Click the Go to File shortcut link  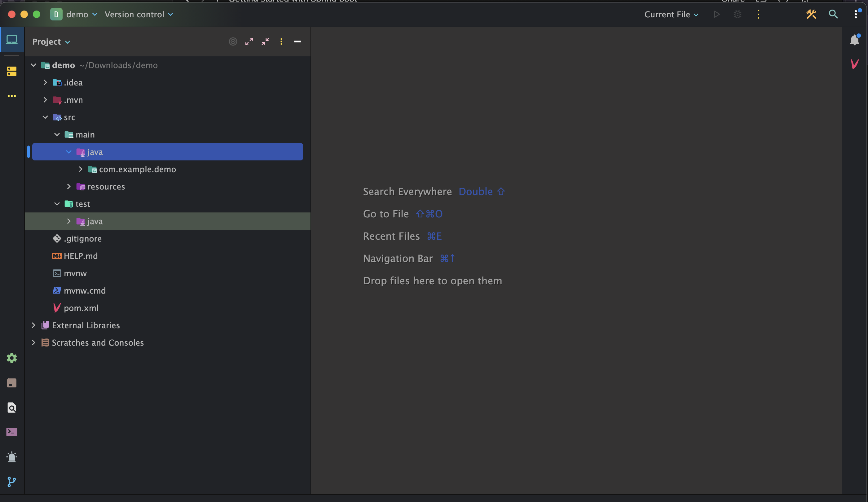(386, 213)
